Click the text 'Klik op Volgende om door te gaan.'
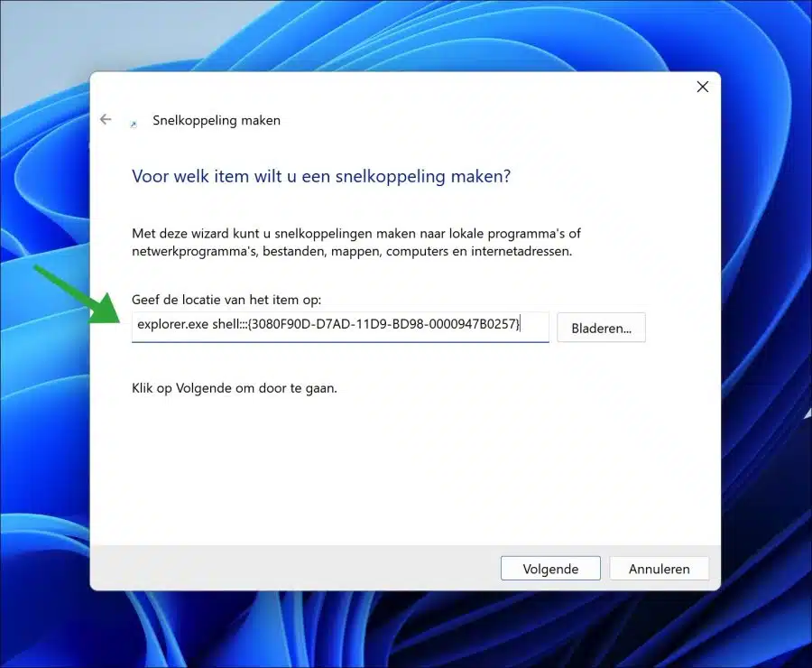 pyautogui.click(x=234, y=388)
